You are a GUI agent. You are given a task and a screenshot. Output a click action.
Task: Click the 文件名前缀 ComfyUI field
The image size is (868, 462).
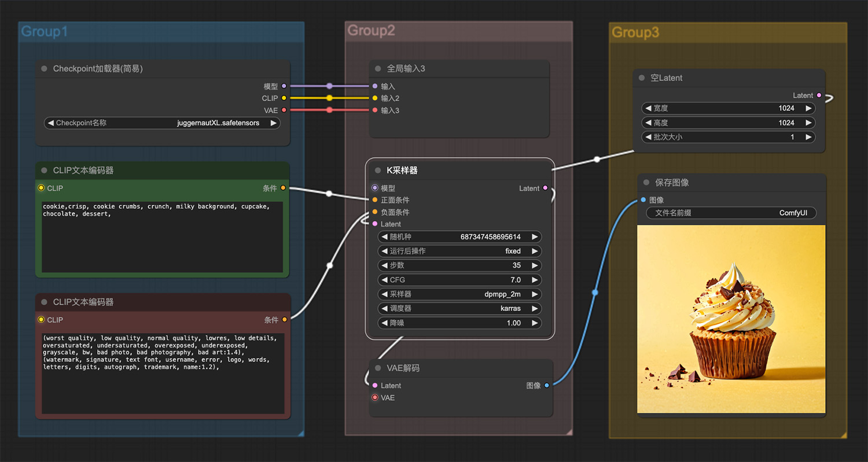click(731, 213)
